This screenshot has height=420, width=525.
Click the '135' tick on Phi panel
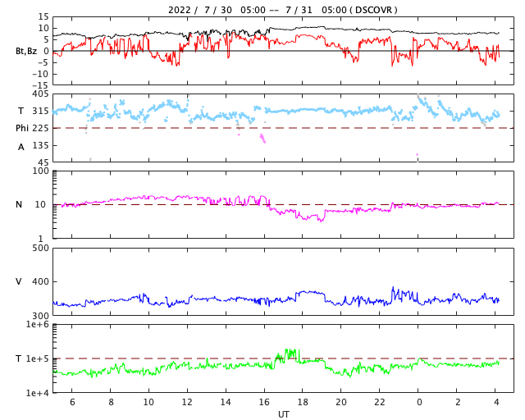pyautogui.click(x=40, y=145)
